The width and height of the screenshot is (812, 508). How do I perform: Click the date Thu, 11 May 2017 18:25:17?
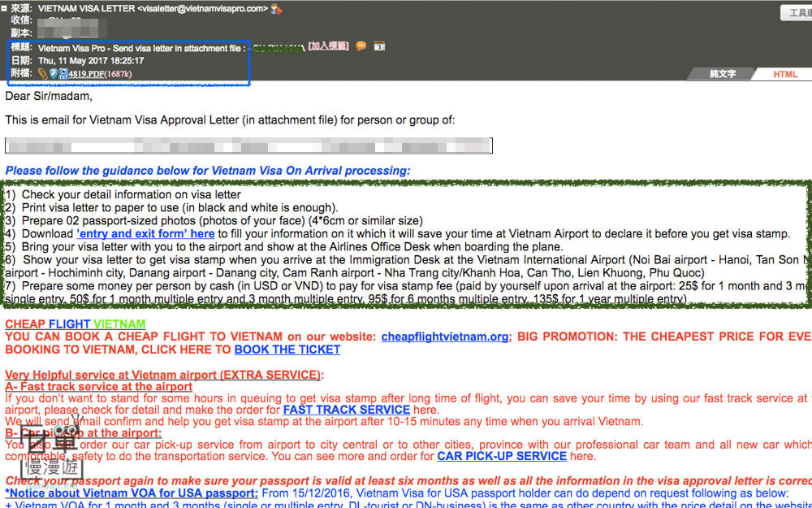(91, 61)
